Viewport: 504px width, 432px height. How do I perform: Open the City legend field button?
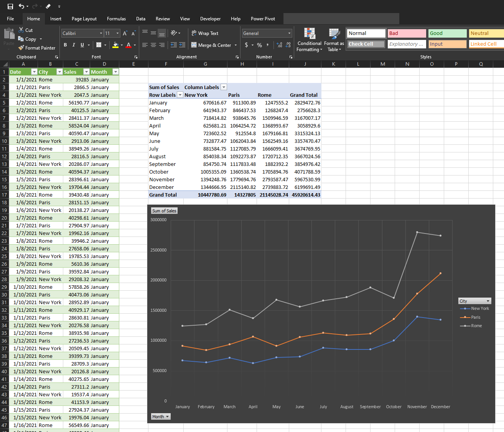click(x=474, y=301)
